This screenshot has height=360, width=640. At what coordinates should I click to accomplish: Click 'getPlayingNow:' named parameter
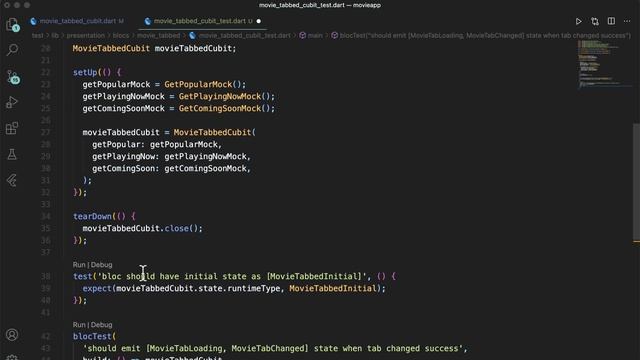126,156
